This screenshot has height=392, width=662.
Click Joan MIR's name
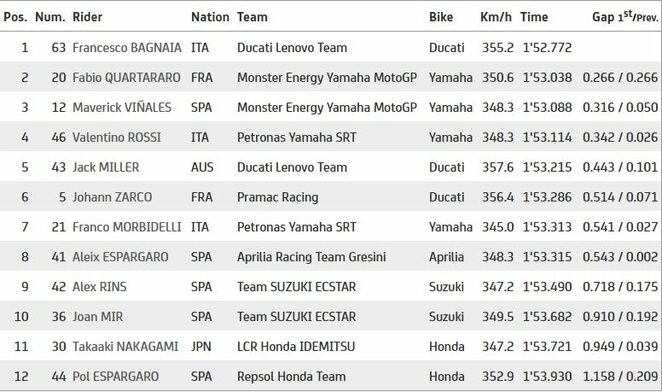(x=98, y=317)
